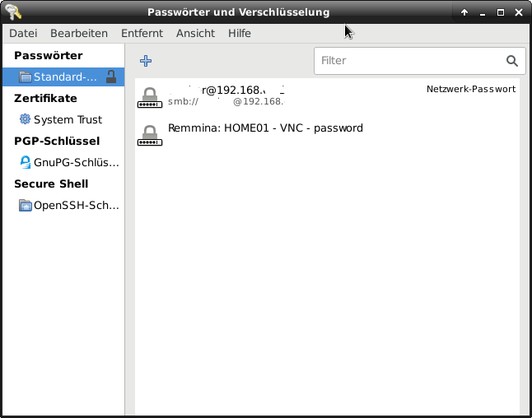Screen dimensions: 532x418
Task: Click the padlock icon of the Remmina entry
Action: pos(149,135)
